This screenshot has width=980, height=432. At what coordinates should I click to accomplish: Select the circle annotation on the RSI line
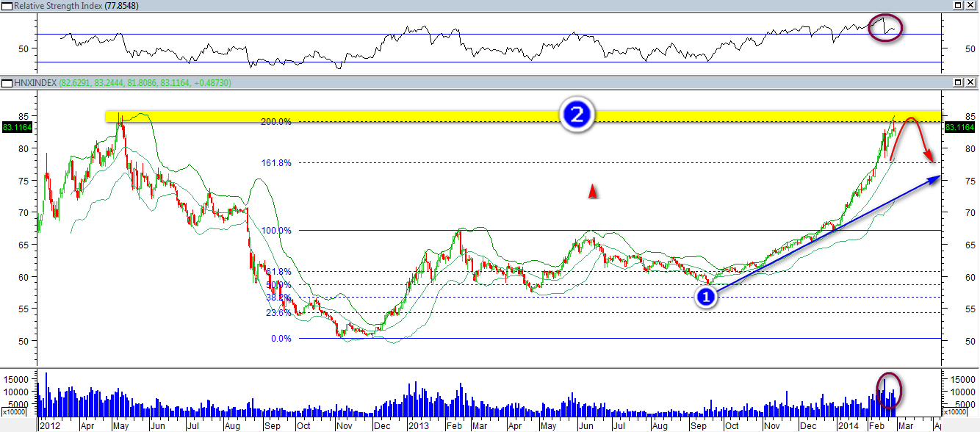(885, 27)
